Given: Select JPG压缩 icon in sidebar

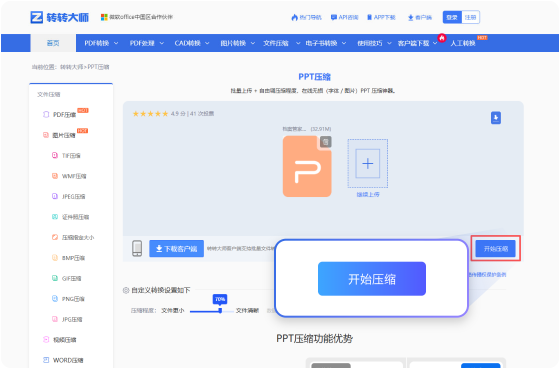Looking at the screenshot, I should tap(55, 319).
